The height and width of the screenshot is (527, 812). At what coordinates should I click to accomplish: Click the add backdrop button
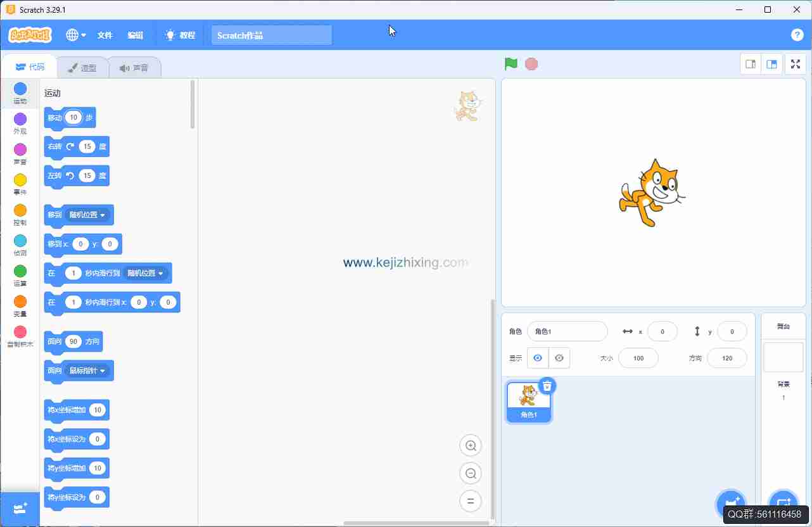(783, 505)
